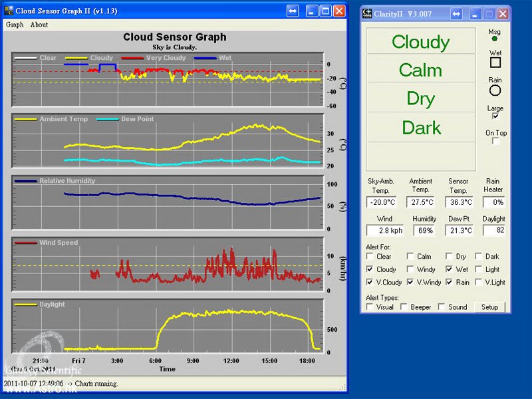This screenshot has height=399, width=532.
Task: Click the Wind speed value field
Action: (382, 230)
